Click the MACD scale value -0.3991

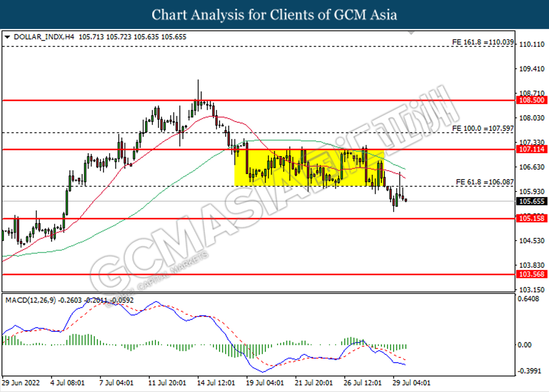[x=529, y=371]
